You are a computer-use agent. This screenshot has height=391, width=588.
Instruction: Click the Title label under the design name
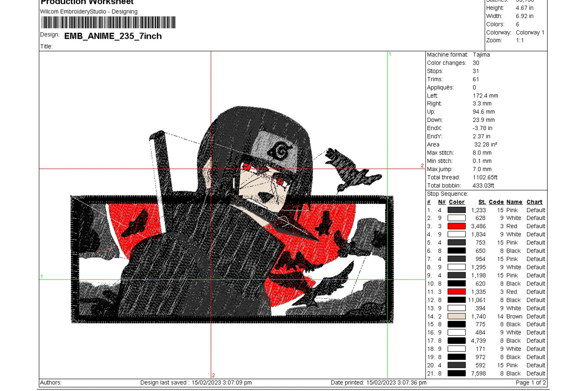(x=46, y=46)
